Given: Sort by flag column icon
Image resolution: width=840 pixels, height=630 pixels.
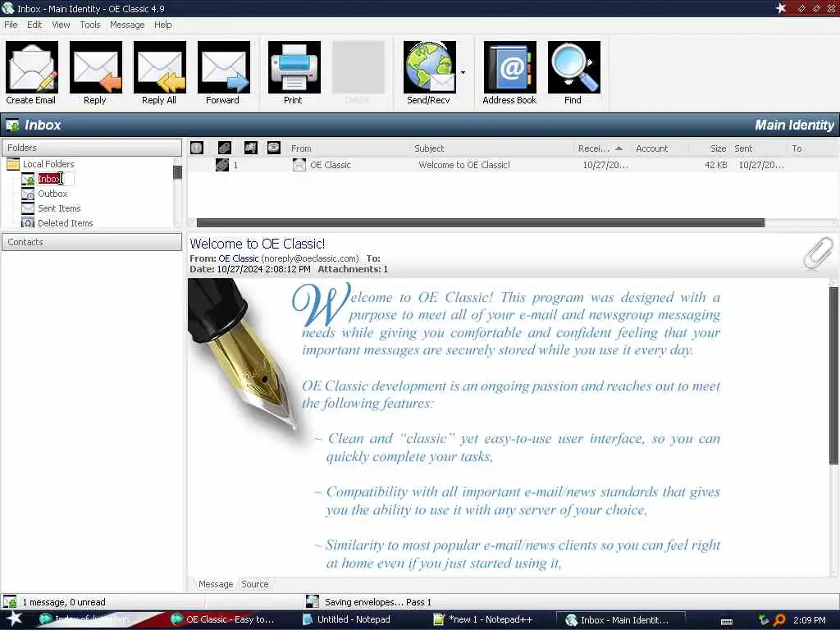Looking at the screenshot, I should tap(251, 148).
